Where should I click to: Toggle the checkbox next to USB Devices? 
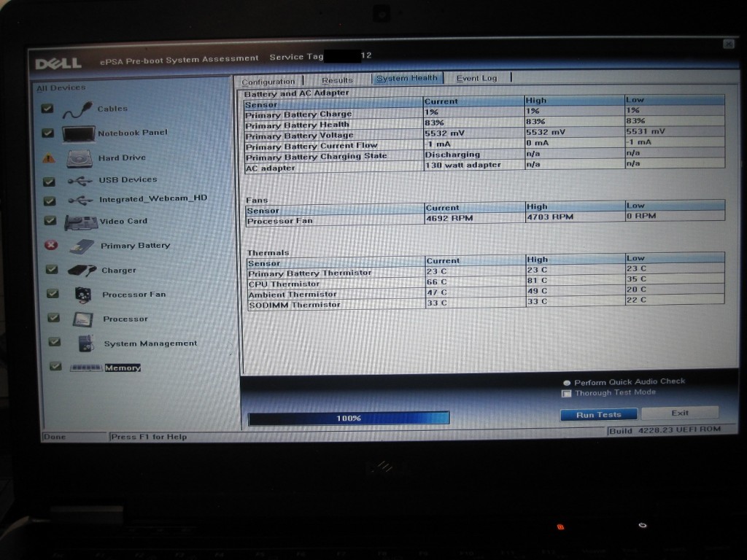[x=49, y=182]
